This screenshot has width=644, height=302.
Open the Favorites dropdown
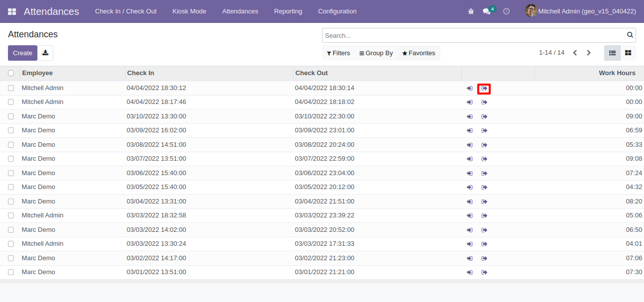tap(419, 53)
